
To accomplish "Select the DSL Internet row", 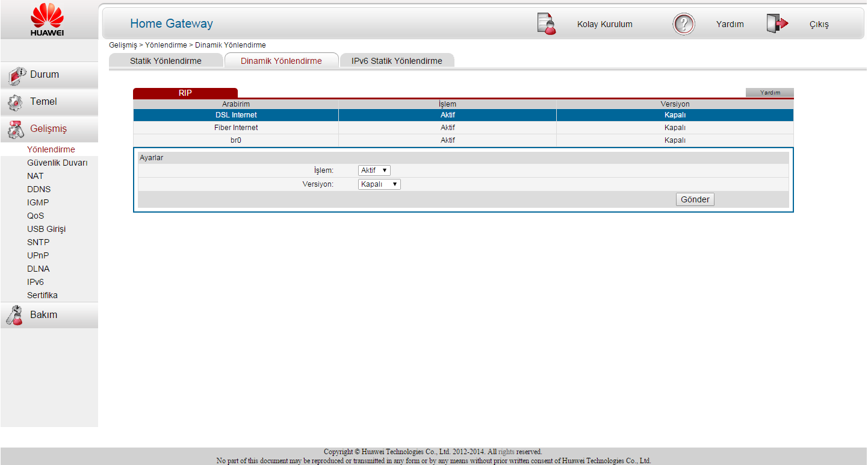I will (x=463, y=115).
